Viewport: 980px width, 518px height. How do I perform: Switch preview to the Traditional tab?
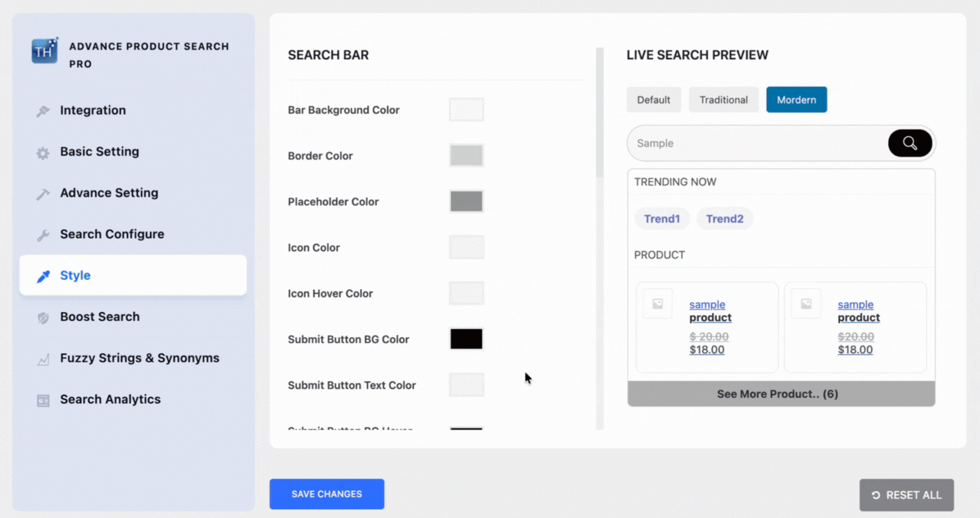pyautogui.click(x=723, y=100)
